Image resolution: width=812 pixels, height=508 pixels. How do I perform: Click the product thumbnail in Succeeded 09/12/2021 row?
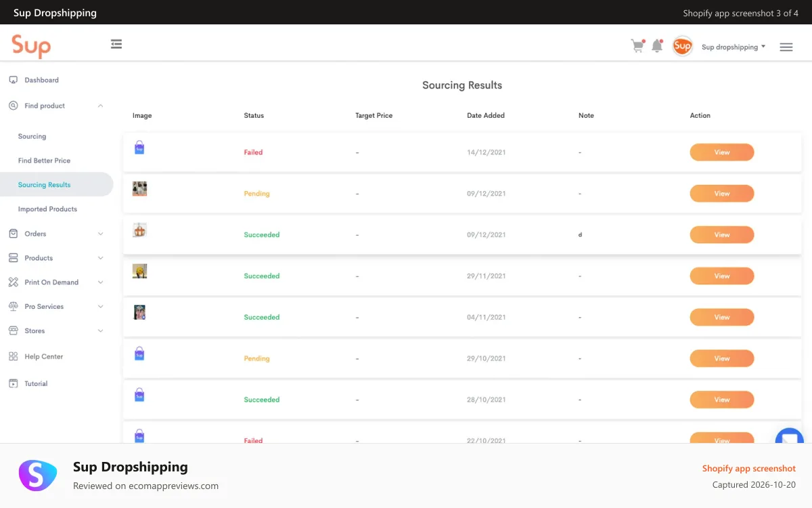[x=139, y=230]
